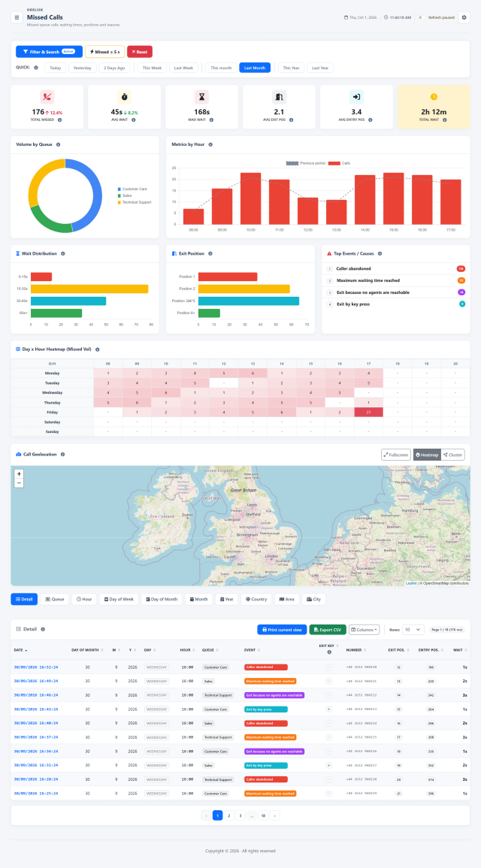Click the Total Missed phone icon
Screen dimensions: 481x868
point(47,97)
